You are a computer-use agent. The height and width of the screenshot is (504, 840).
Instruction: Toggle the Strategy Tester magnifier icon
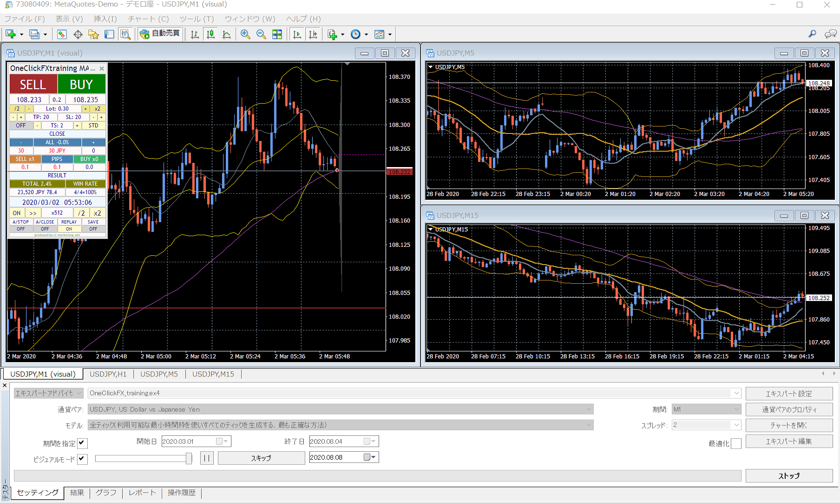[125, 34]
